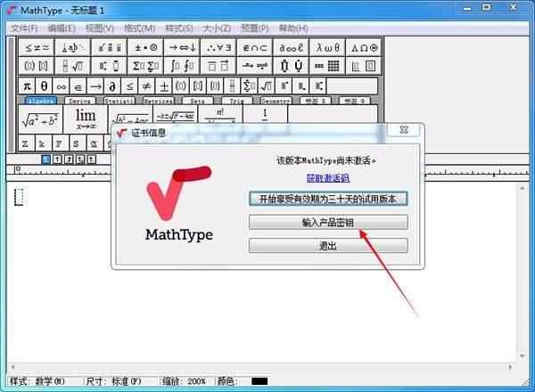The width and height of the screenshot is (535, 392).
Task: Open the 编辑(E) menu
Action: click(x=62, y=29)
